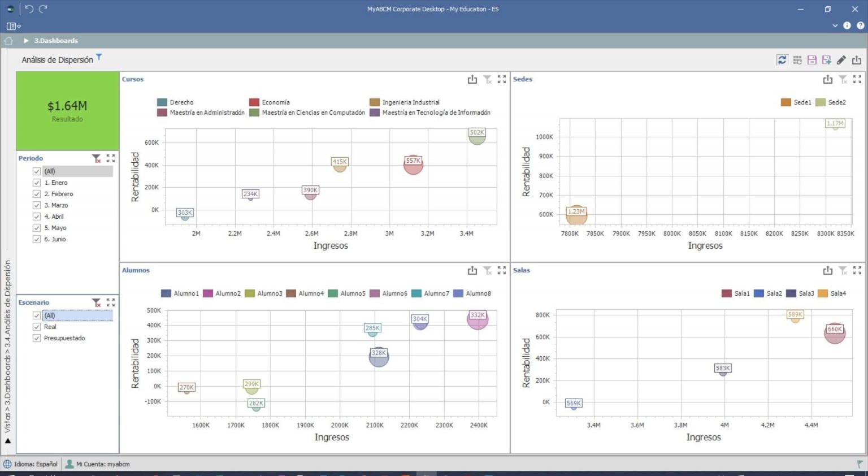Image resolution: width=868 pixels, height=476 pixels.
Task: Open the home icon in breadcrumb bar
Action: pyautogui.click(x=8, y=41)
